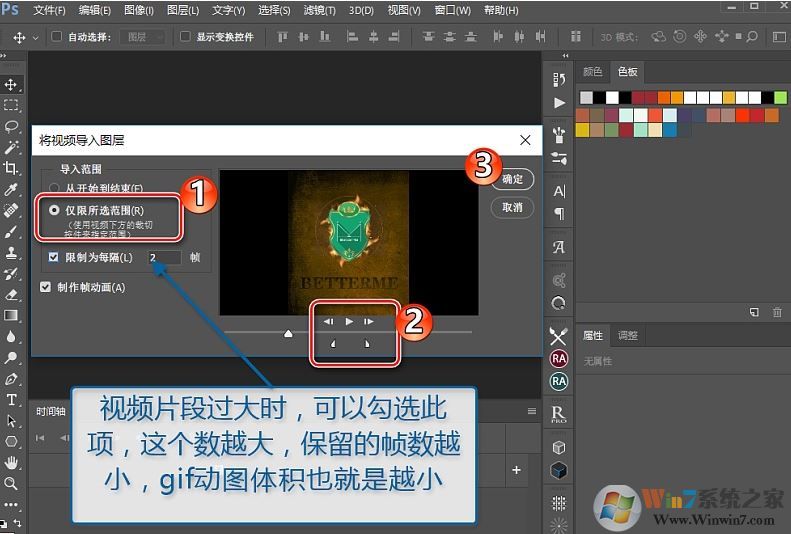Select the Lasso tool
791x534 pixels.
(x=11, y=126)
